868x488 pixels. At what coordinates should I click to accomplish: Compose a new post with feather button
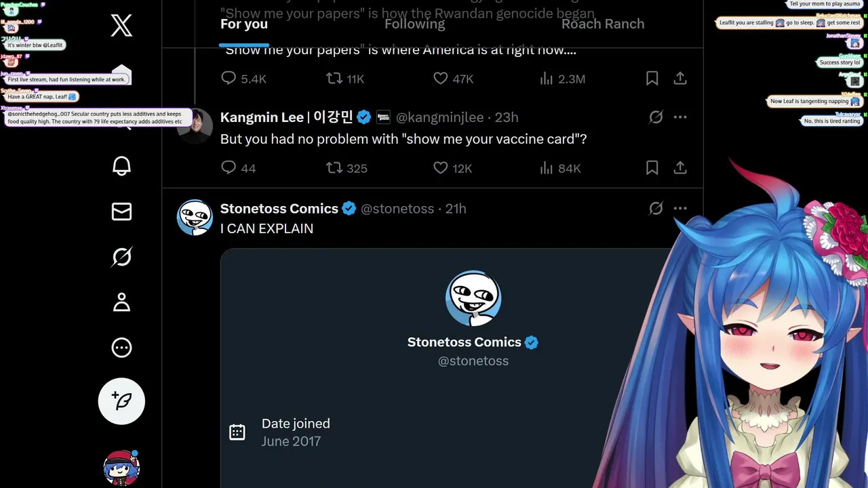(x=121, y=401)
